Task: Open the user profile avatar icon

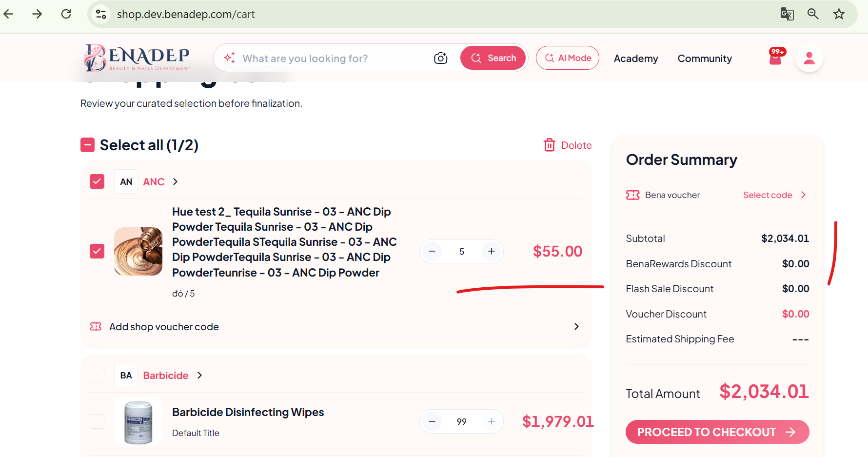Action: 809,58
